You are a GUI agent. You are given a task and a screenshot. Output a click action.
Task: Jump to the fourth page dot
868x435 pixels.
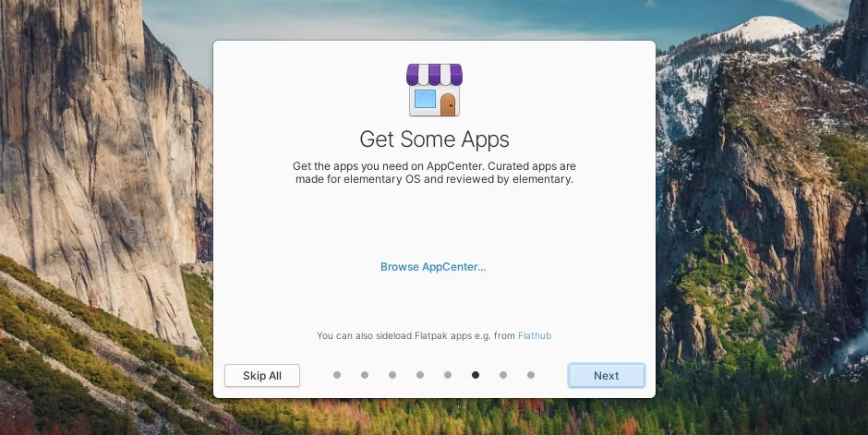coord(419,375)
